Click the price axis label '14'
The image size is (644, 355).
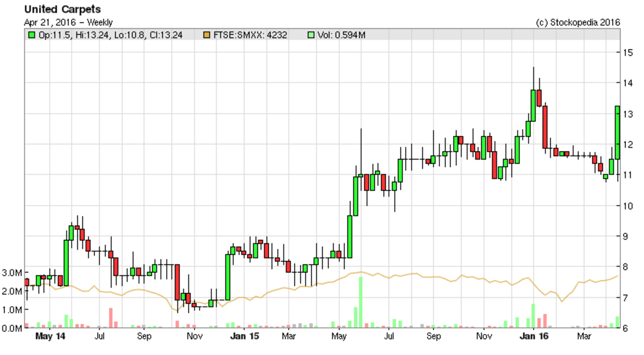(628, 83)
